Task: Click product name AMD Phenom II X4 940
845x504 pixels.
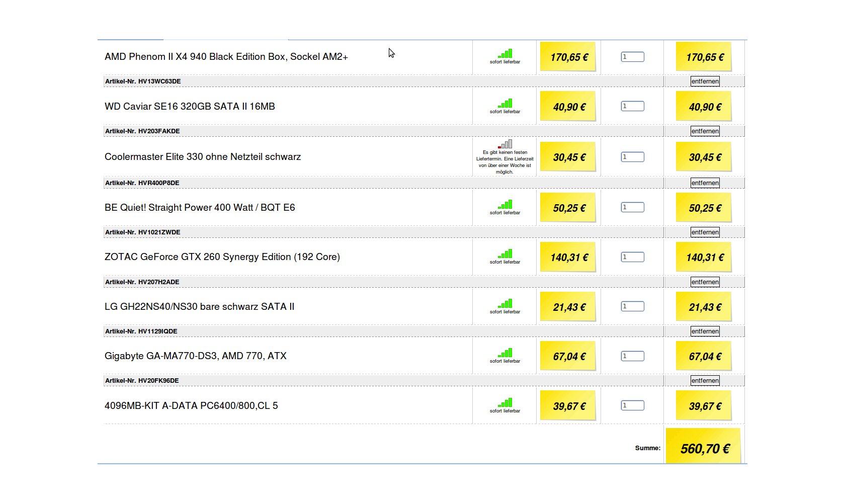Action: tap(226, 57)
